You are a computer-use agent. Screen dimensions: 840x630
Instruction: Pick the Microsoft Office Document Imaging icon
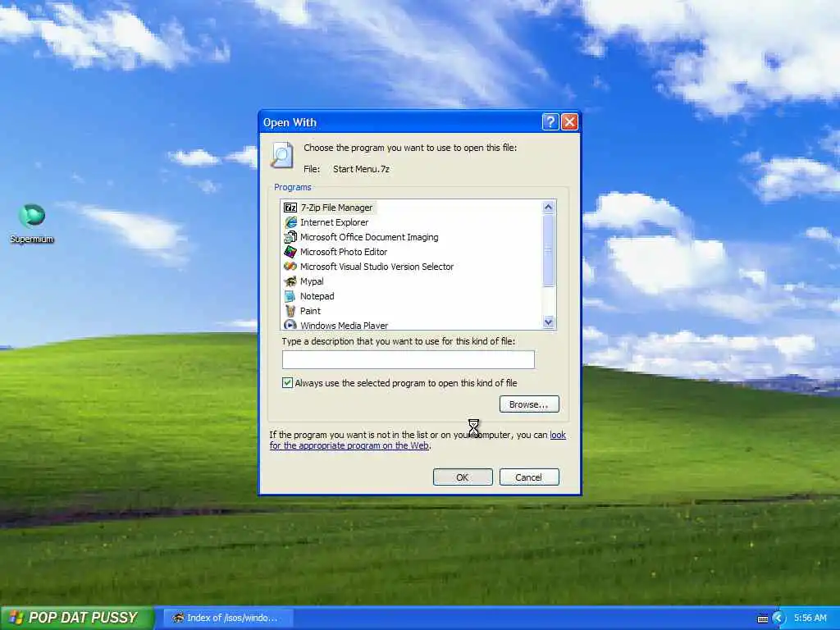tap(290, 237)
